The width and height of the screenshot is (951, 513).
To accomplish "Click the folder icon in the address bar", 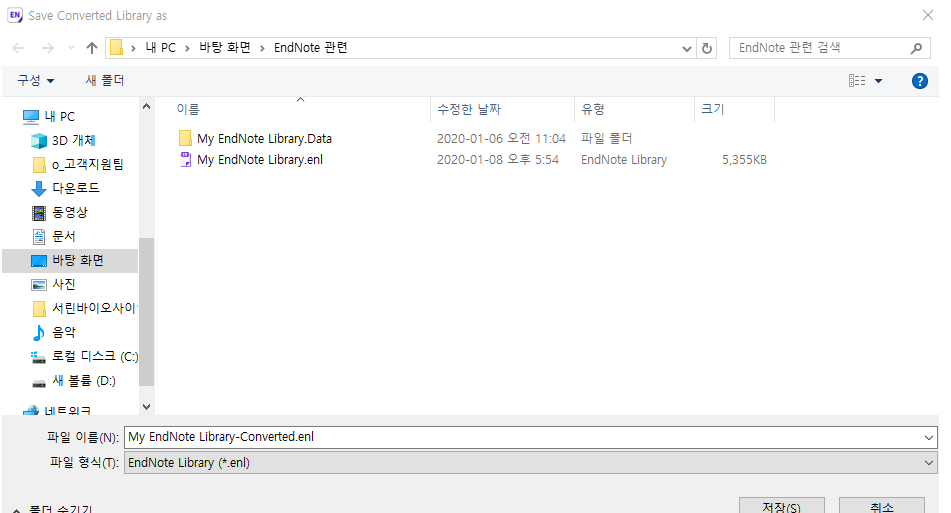I will [x=116, y=47].
